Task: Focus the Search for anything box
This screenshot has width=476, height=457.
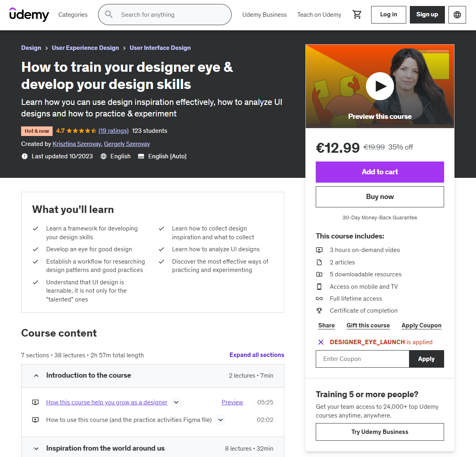Action: (x=165, y=15)
